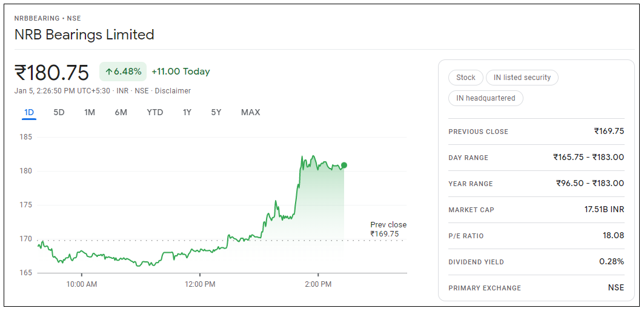Click the Disclaimer link

pyautogui.click(x=173, y=91)
